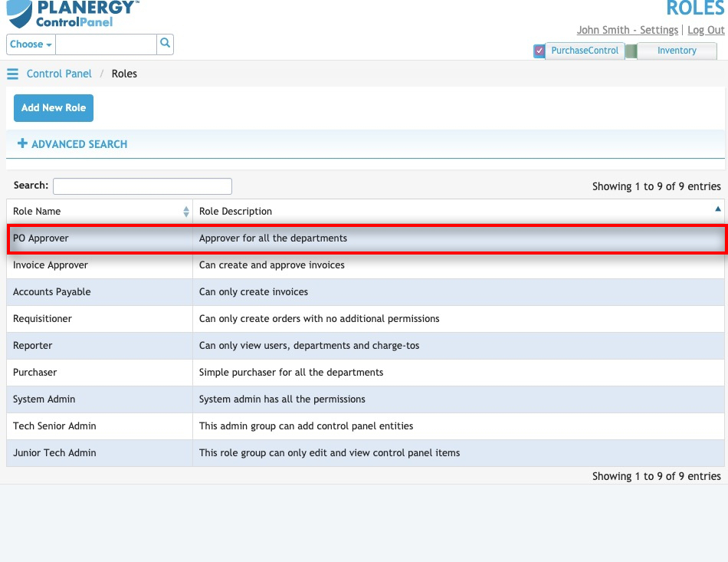The width and height of the screenshot is (728, 562).
Task: Click the Role Description sort arrow
Action: point(718,209)
